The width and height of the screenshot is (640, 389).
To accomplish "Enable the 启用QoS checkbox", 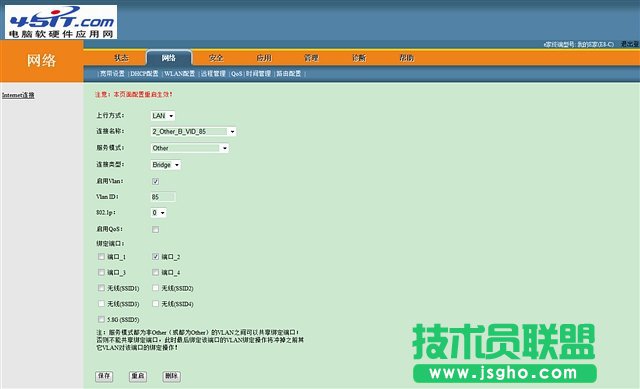I will [156, 229].
